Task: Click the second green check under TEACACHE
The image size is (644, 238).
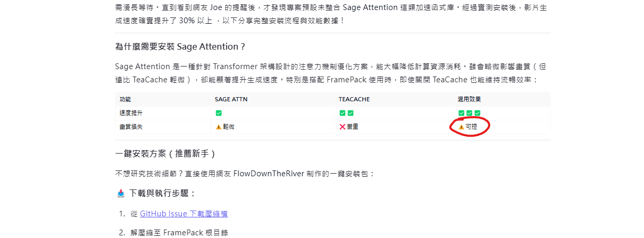Action: click(350, 113)
